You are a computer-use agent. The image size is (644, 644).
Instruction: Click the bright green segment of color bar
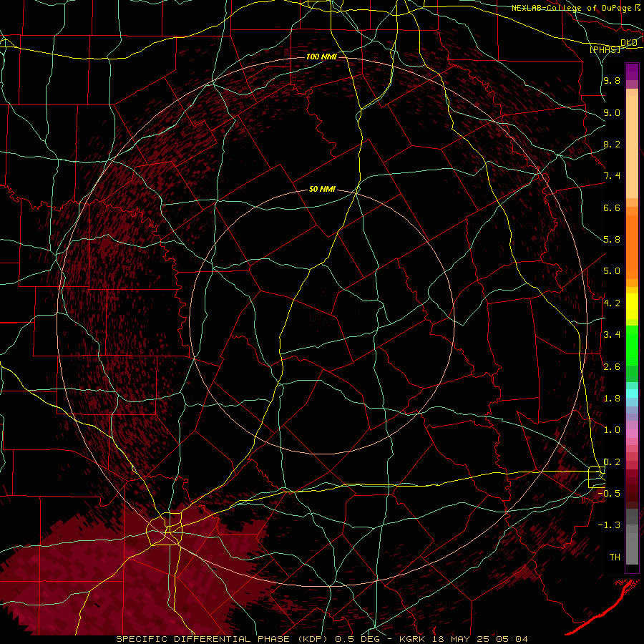pyautogui.click(x=632, y=345)
